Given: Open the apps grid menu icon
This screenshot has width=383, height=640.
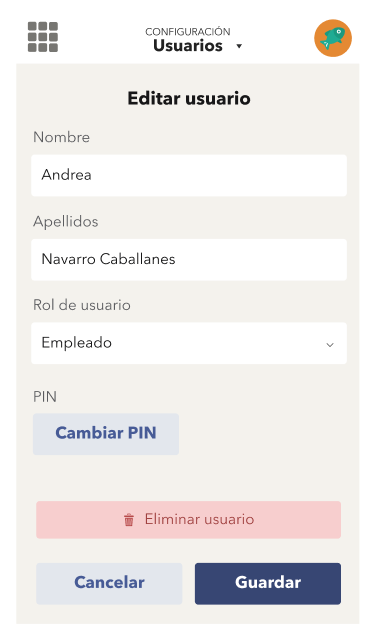Looking at the screenshot, I should tap(43, 37).
